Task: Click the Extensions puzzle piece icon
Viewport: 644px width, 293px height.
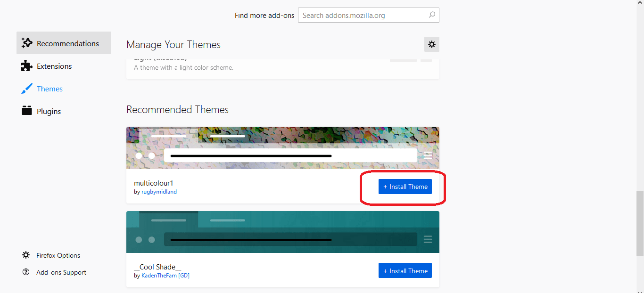Action: [27, 66]
